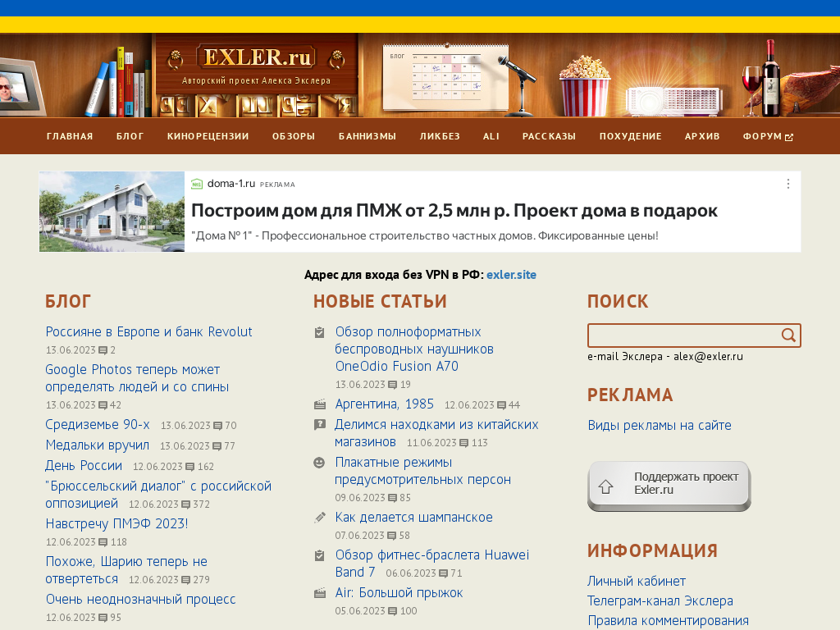
Task: Click the microphone image in header
Action: pyautogui.click(x=518, y=84)
